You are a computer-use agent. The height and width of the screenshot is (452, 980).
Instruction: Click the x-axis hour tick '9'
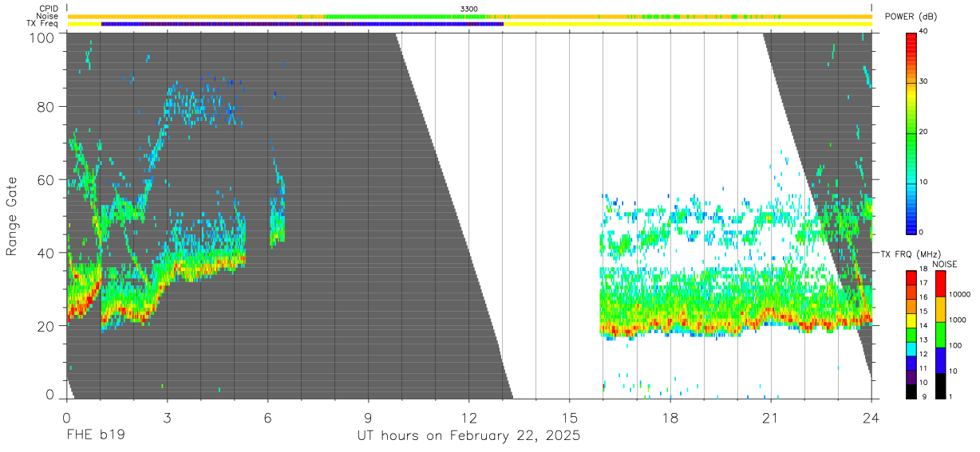pos(369,416)
